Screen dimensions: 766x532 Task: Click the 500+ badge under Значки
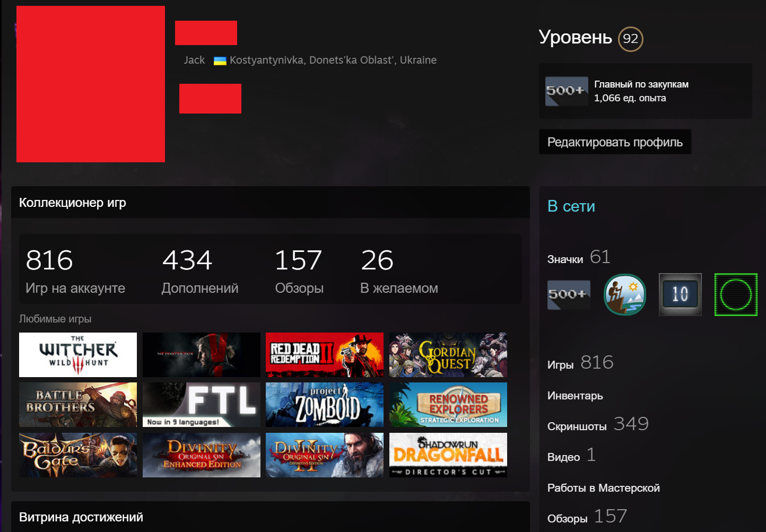(569, 295)
